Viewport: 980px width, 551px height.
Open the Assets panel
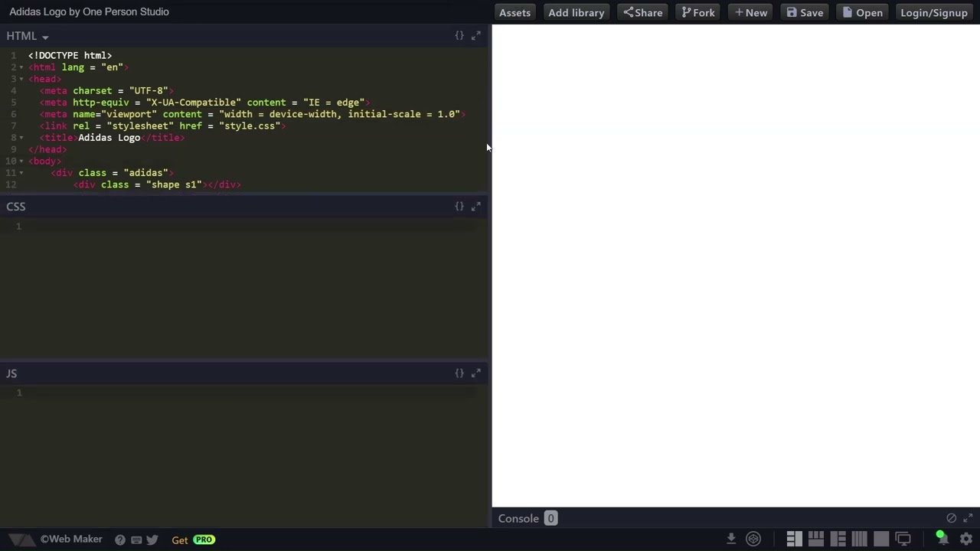pos(514,12)
